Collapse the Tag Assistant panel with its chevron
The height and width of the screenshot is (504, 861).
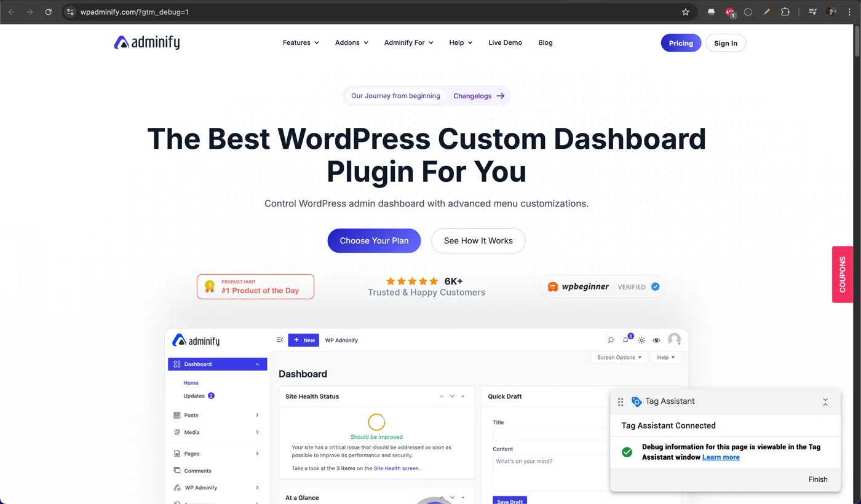click(825, 401)
